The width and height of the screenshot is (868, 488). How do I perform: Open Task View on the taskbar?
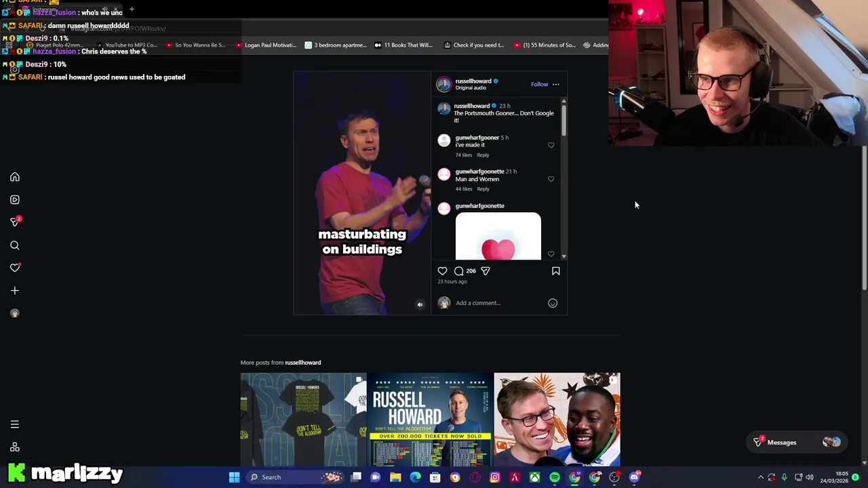tap(356, 477)
